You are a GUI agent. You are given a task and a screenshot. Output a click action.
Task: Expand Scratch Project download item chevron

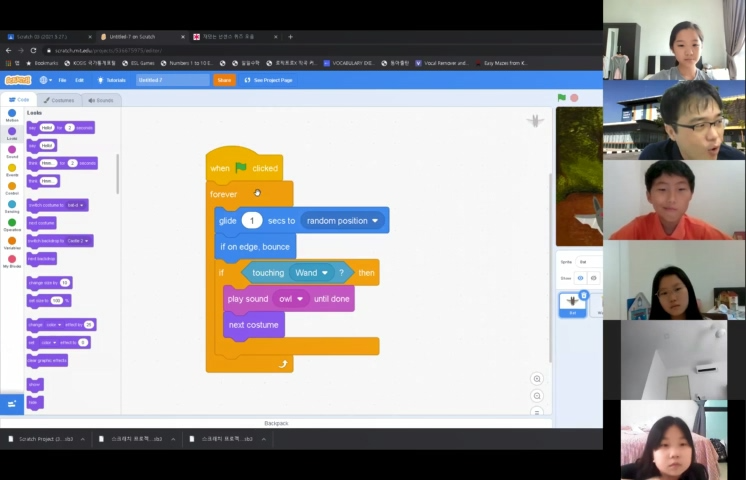click(x=83, y=439)
